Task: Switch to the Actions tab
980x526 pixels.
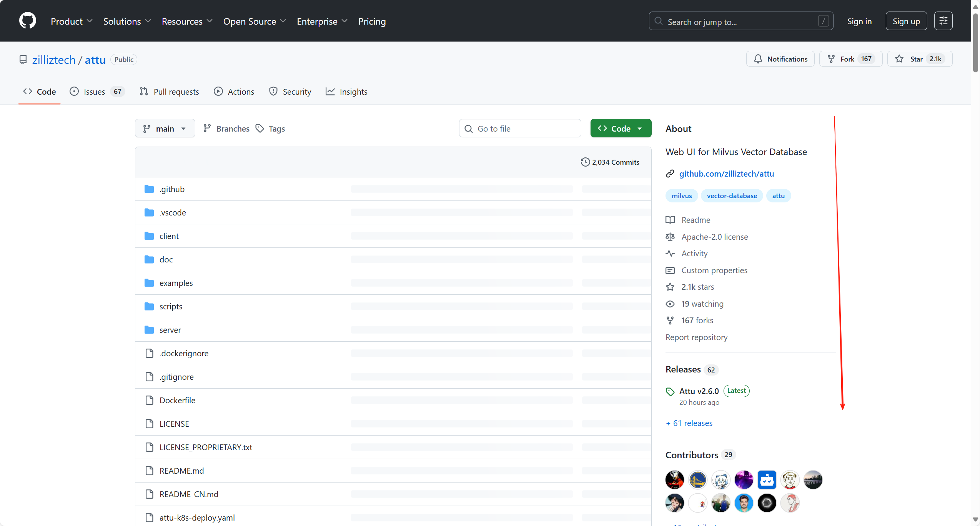Action: click(234, 92)
